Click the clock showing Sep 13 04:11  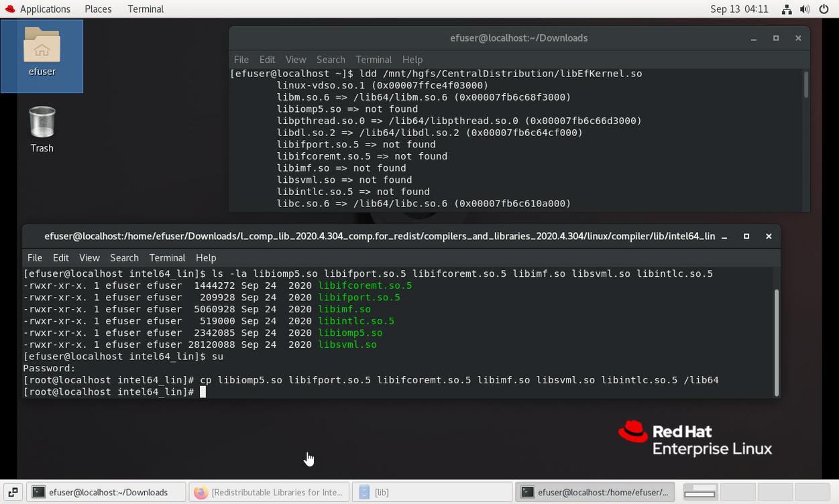coord(739,9)
